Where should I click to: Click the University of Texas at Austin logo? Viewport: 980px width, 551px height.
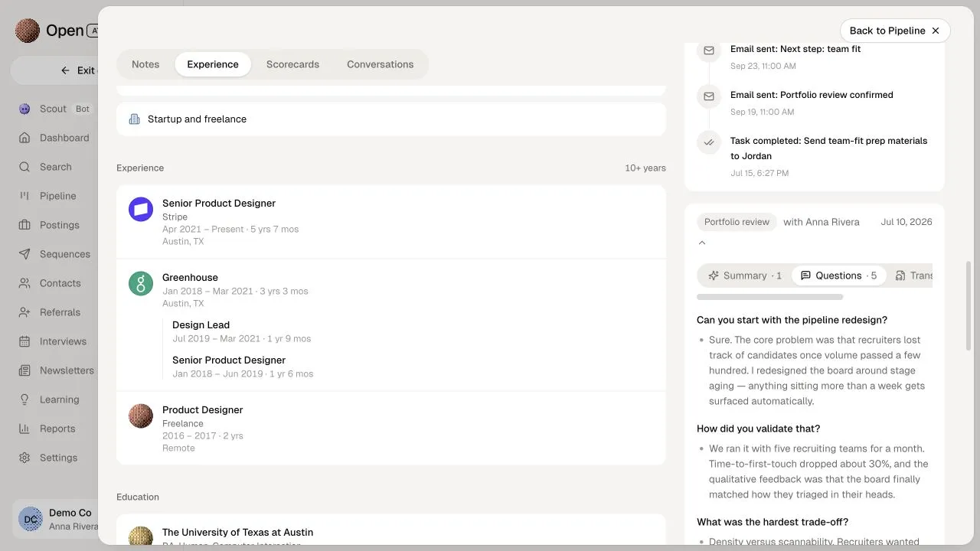pos(141,536)
